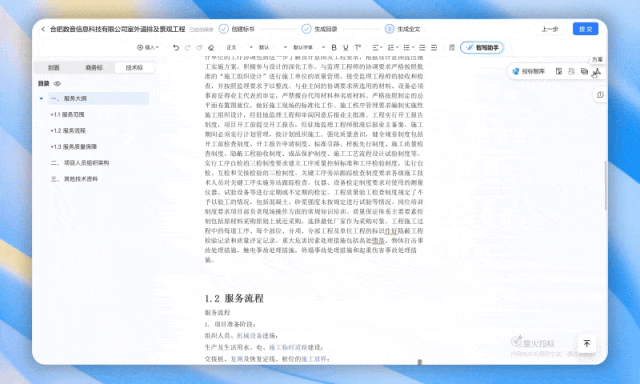Click the document check icon after 投标智库
The height and width of the screenshot is (384, 640).
[x=559, y=71]
